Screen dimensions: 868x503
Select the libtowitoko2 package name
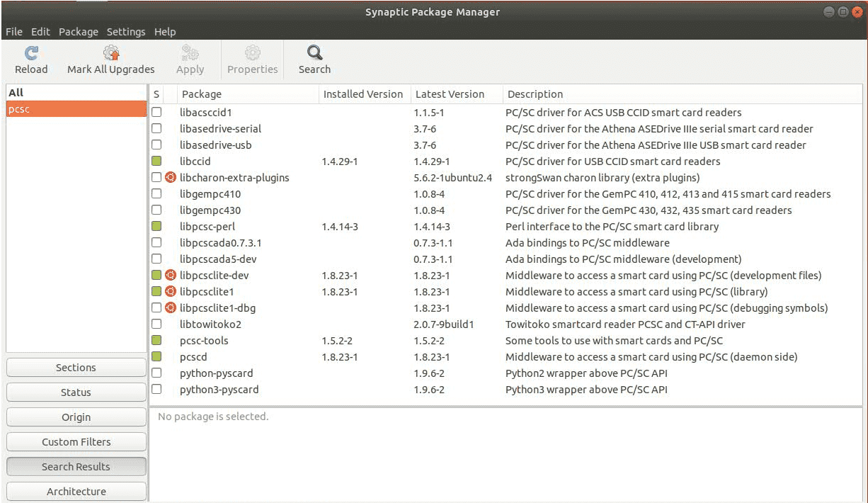click(x=210, y=324)
